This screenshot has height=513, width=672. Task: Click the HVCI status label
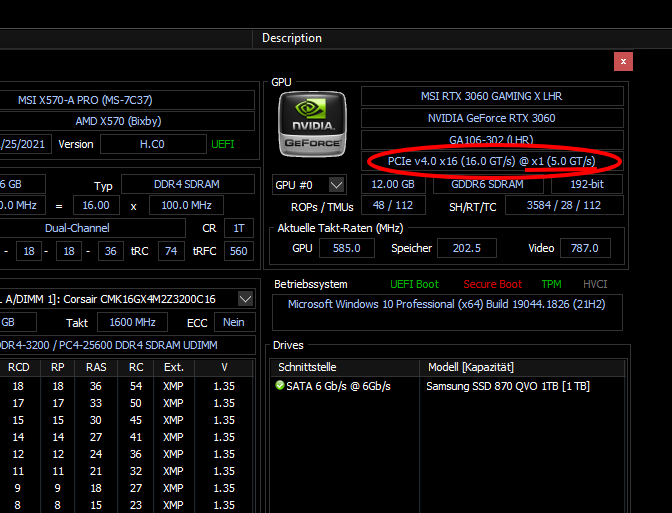point(595,284)
